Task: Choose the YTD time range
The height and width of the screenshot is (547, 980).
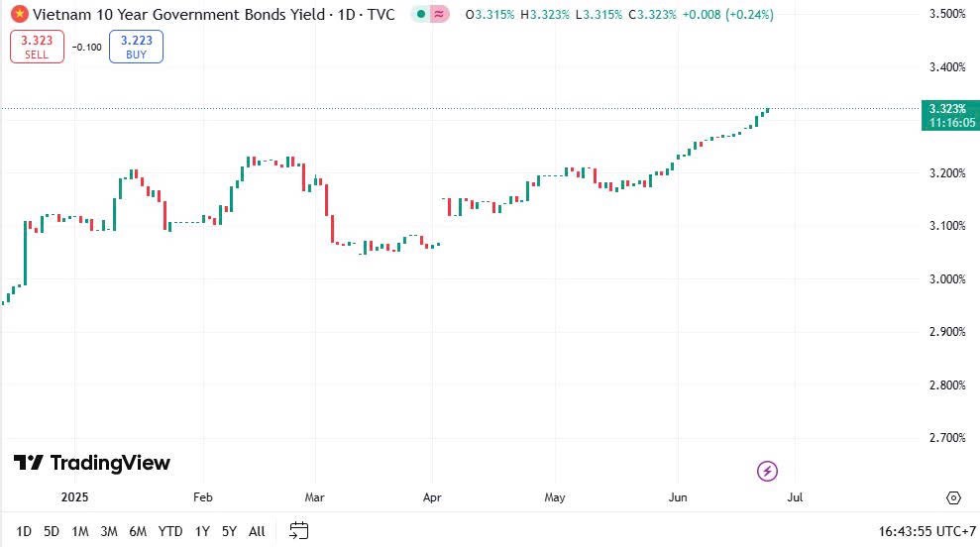Action: 169,531
